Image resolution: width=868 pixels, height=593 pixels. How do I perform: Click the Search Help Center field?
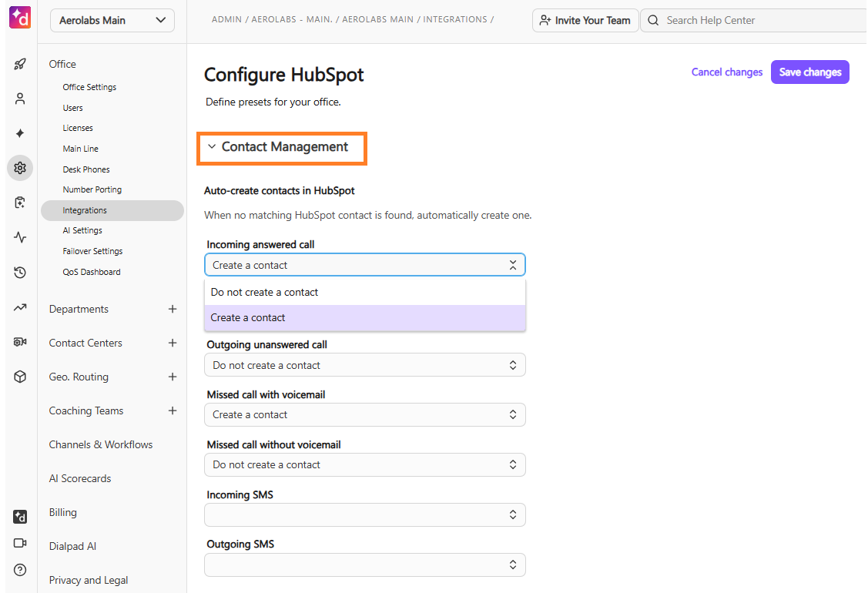[754, 21]
